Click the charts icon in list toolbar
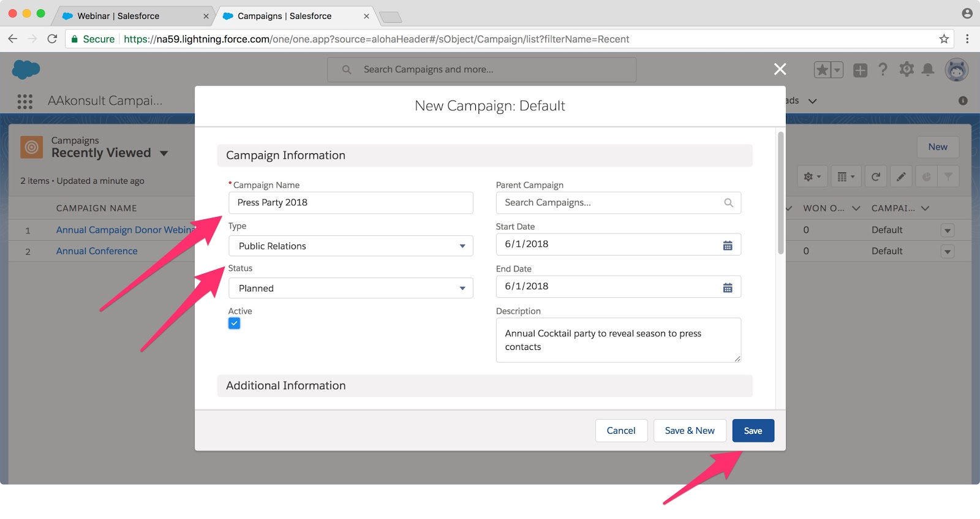980x519 pixels. point(926,176)
